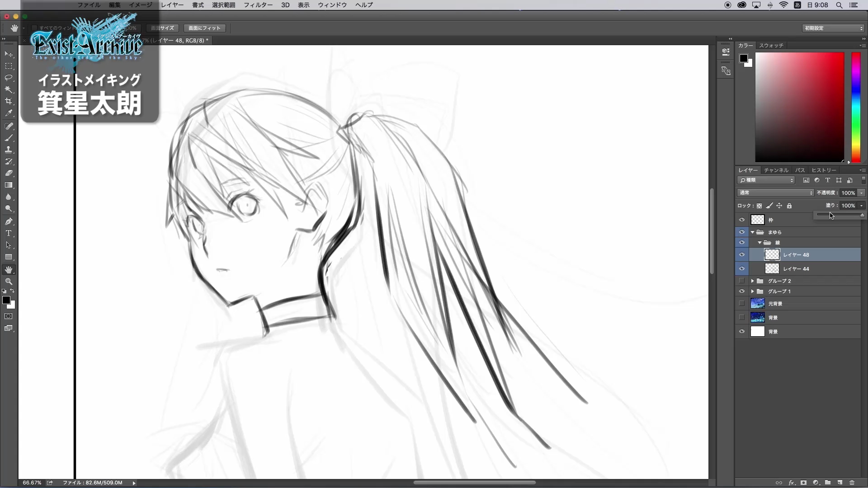868x488 pixels.
Task: Hide the white 背景 layer
Action: [x=742, y=332]
